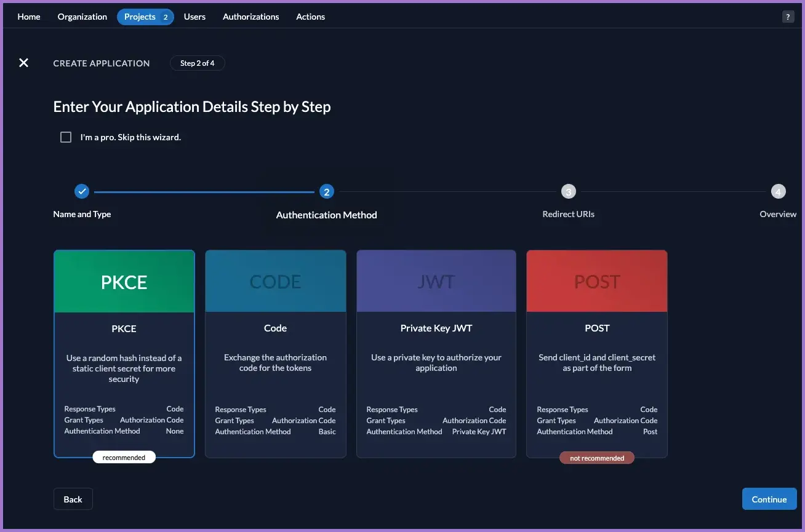Open the Home menu item
The height and width of the screenshot is (532, 805).
pyautogui.click(x=29, y=17)
